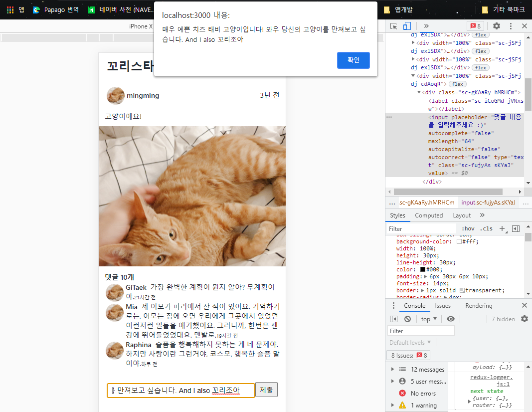
Task: Close the console drawer
Action: [524, 305]
